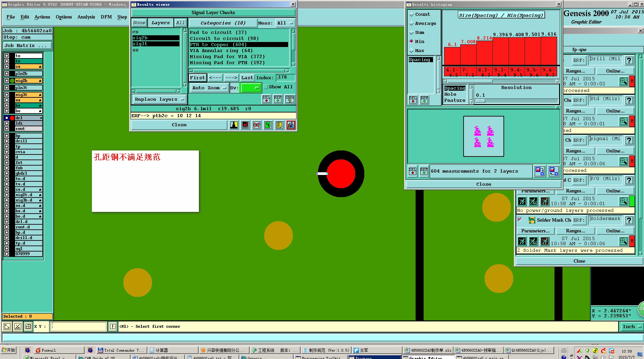Viewport: 644px width, 359px height.
Task: Click the XY coordinate input field
Action: pos(78,326)
